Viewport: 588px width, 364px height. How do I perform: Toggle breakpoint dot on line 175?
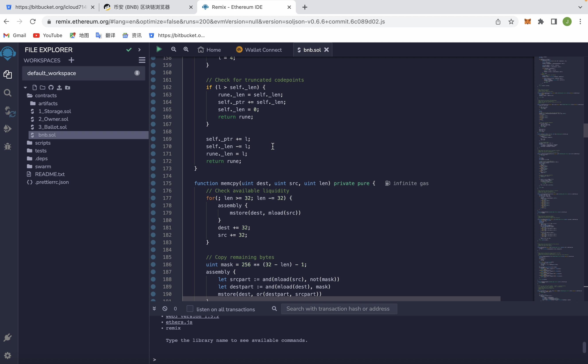coord(153,183)
